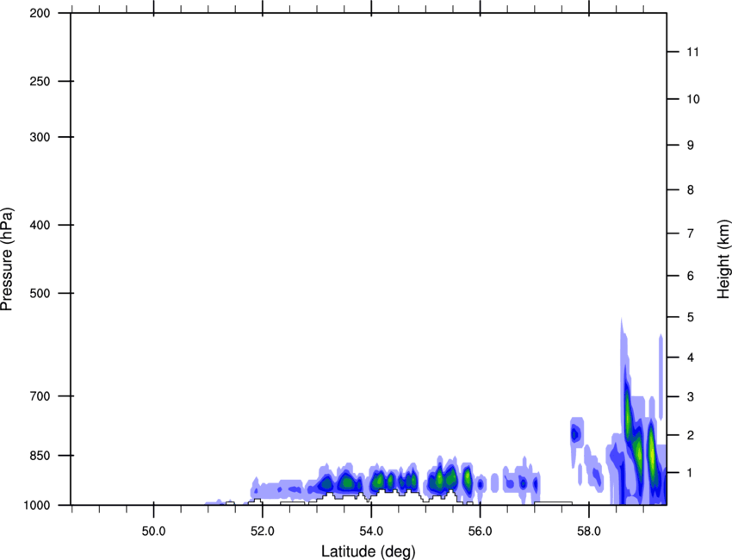Select the 1000 pressure tick label
Screen dimensions: 732x560
pos(37,505)
